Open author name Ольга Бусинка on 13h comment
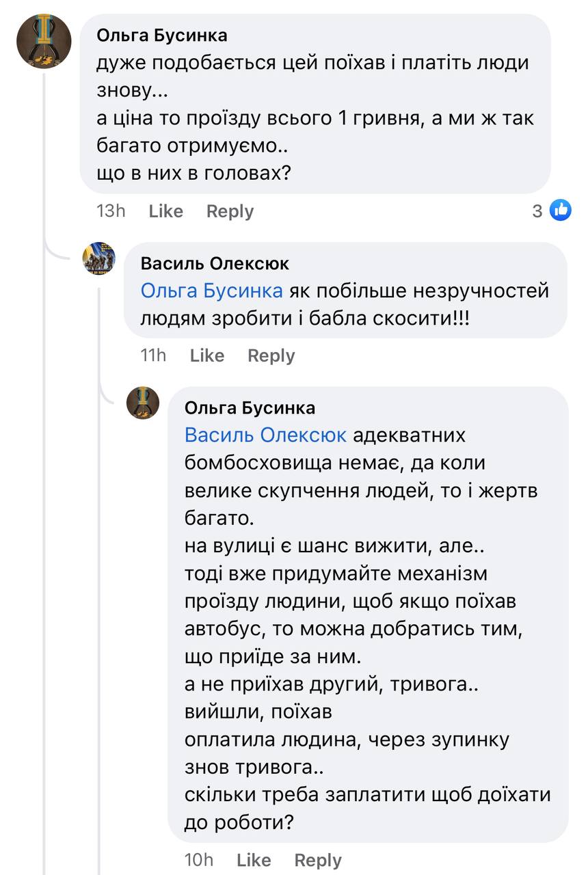Screen dimensions: 588x875 pyautogui.click(x=161, y=35)
